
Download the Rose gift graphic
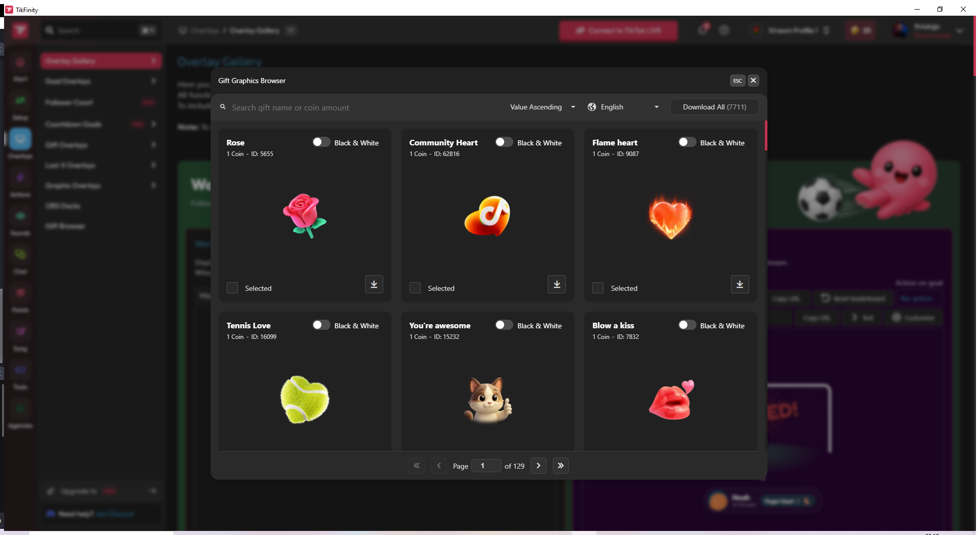point(374,284)
